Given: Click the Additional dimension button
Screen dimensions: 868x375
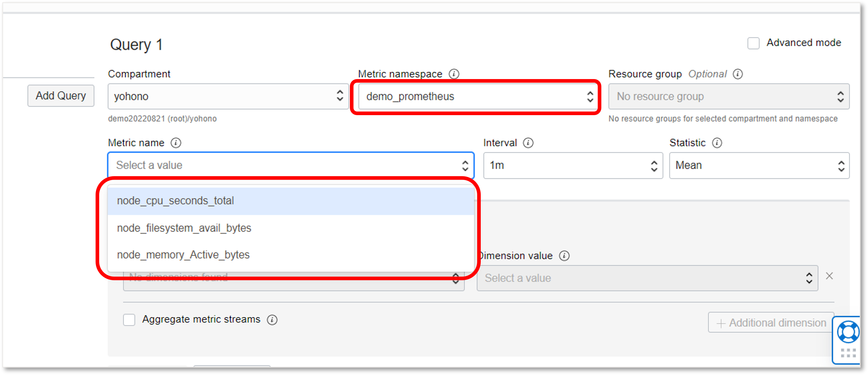Looking at the screenshot, I should click(x=771, y=323).
